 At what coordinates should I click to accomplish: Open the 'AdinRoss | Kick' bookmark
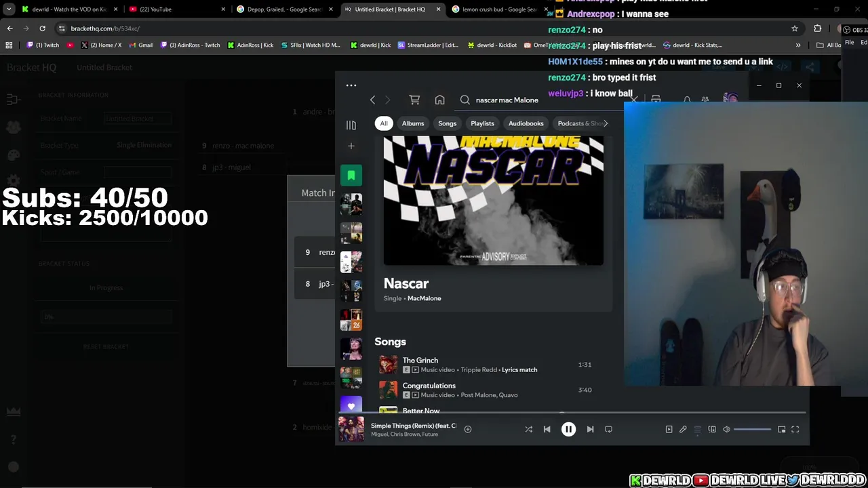(250, 45)
